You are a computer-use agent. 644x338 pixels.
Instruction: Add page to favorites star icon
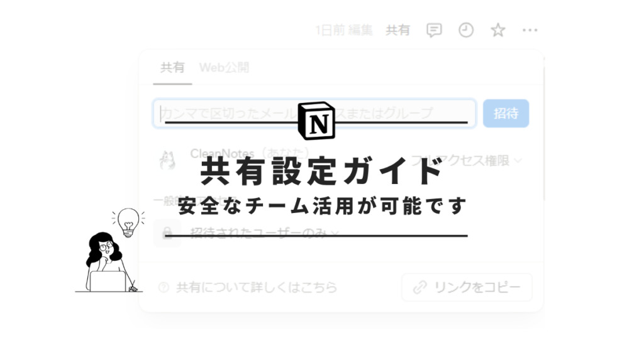[x=498, y=30]
